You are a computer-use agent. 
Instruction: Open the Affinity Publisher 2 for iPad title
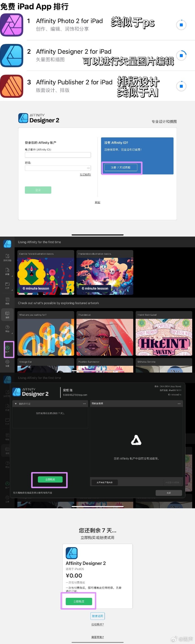(74, 82)
